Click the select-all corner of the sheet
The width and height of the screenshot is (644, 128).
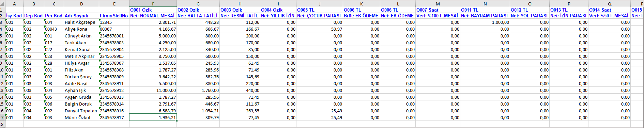pyautogui.click(x=2, y=4)
